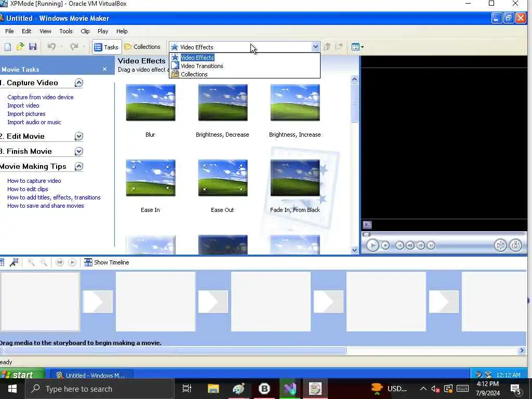Collapse the Movie Making Tips section
This screenshot has height=399, width=532.
79,166
